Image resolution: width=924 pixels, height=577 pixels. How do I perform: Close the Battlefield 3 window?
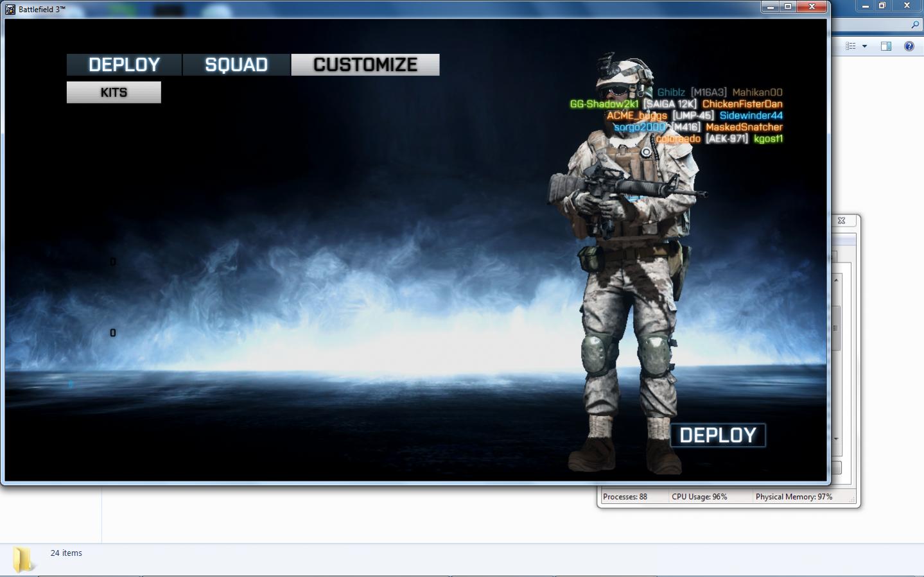[812, 6]
